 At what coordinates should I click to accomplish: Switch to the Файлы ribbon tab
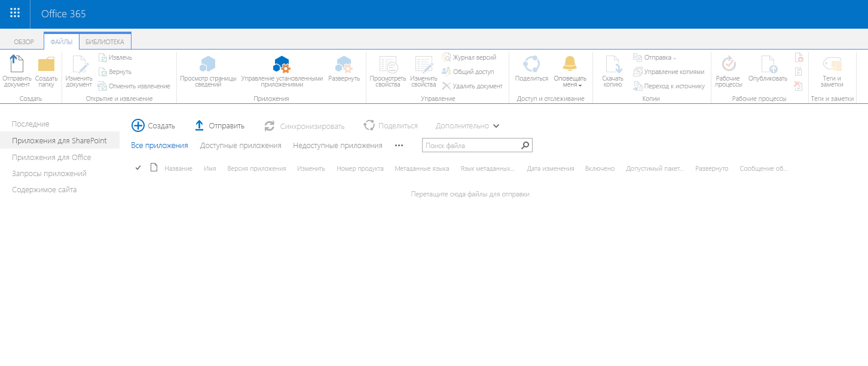coord(62,42)
